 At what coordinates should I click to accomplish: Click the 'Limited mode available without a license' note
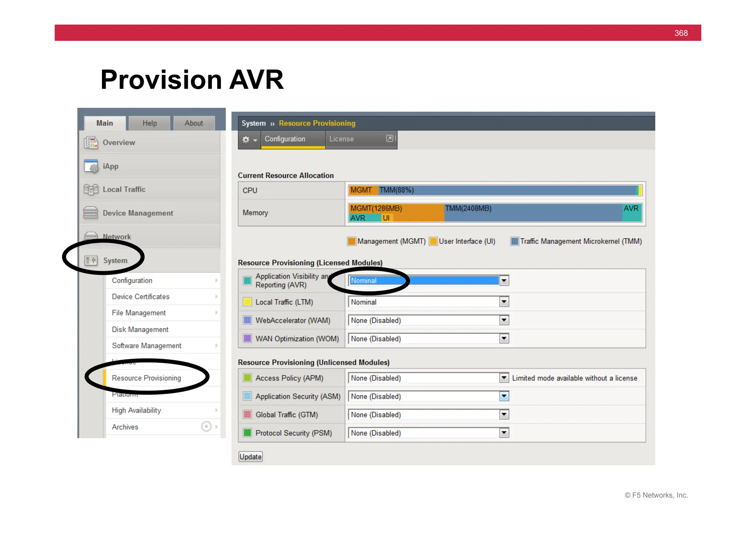click(x=575, y=378)
